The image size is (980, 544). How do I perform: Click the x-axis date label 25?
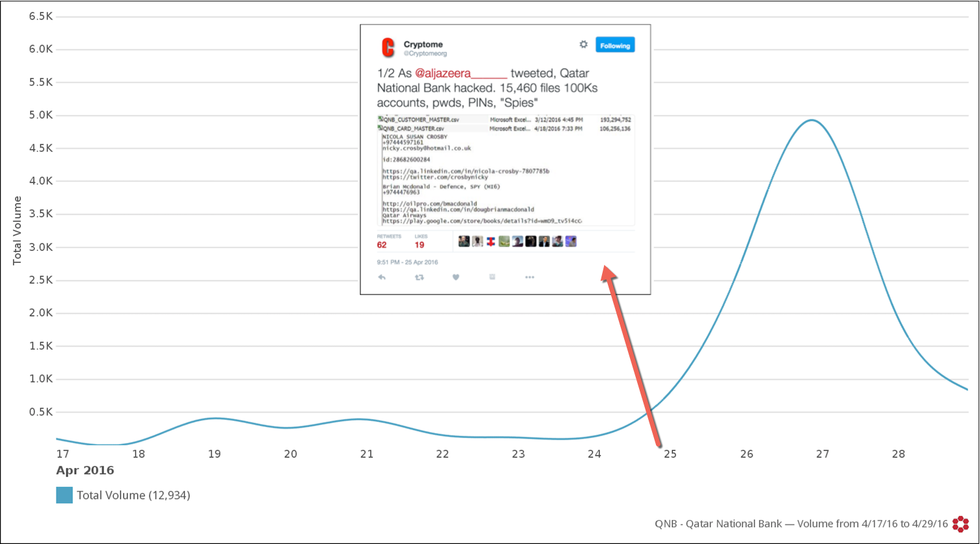coord(670,454)
